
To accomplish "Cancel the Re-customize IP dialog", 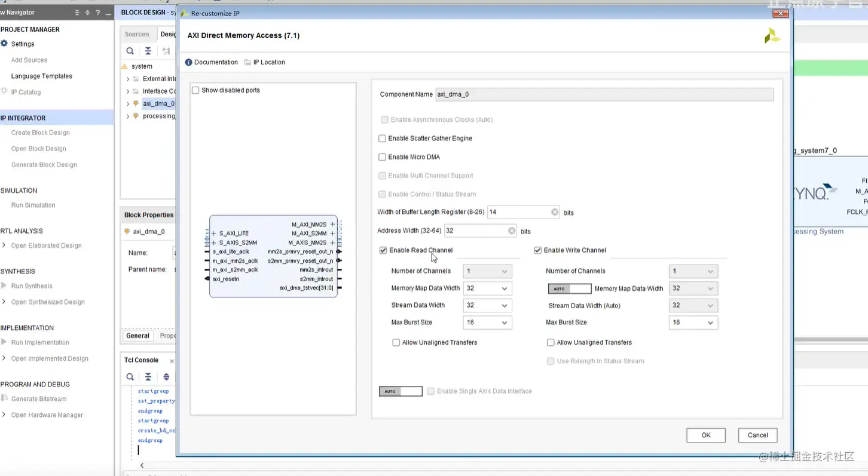I will click(757, 435).
